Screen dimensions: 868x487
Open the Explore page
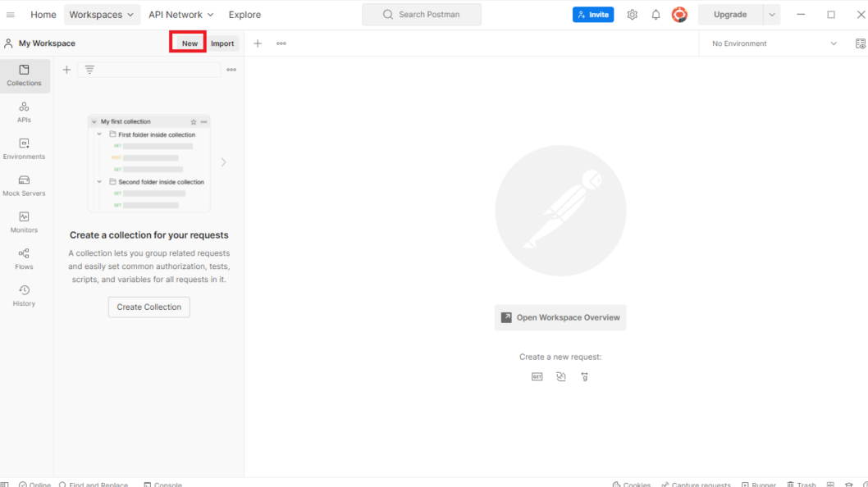[x=244, y=15]
